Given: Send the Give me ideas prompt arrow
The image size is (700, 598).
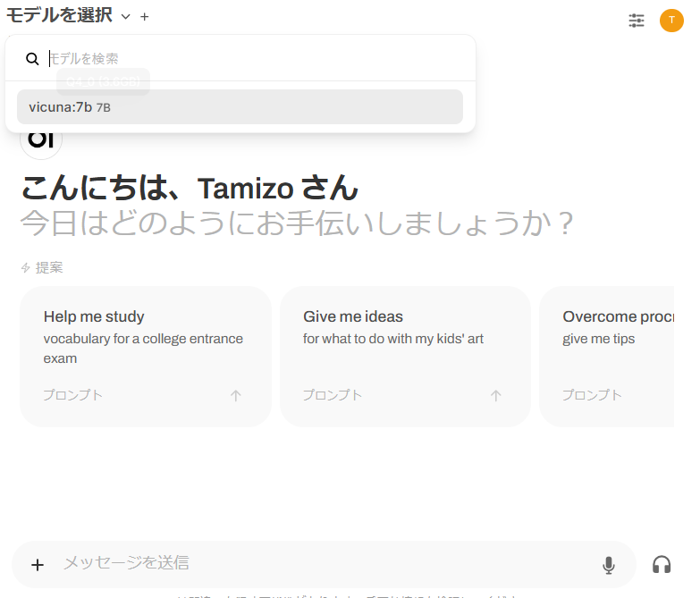Looking at the screenshot, I should coord(495,395).
